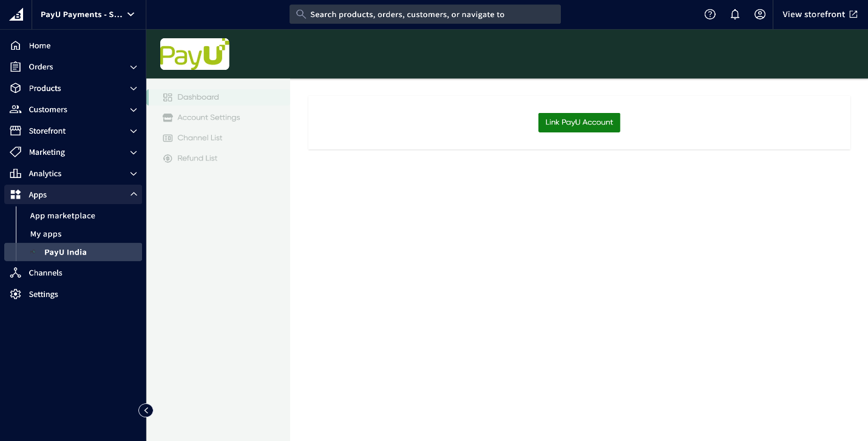Click the PayU logo
Screen dimensions: 868x441
pos(195,54)
